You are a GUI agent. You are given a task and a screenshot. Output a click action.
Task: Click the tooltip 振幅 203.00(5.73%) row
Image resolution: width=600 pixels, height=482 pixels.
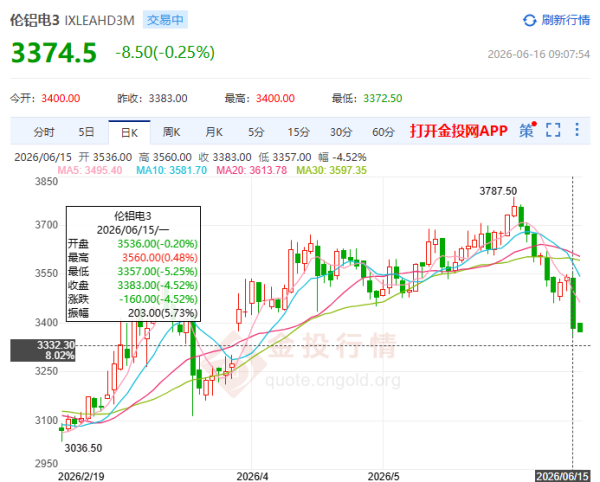pos(133,313)
